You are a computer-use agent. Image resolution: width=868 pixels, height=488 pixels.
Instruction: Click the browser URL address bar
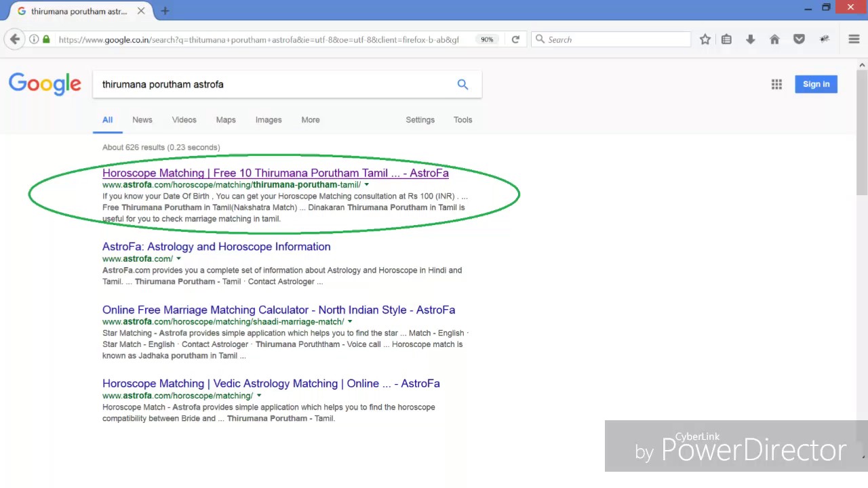[258, 39]
